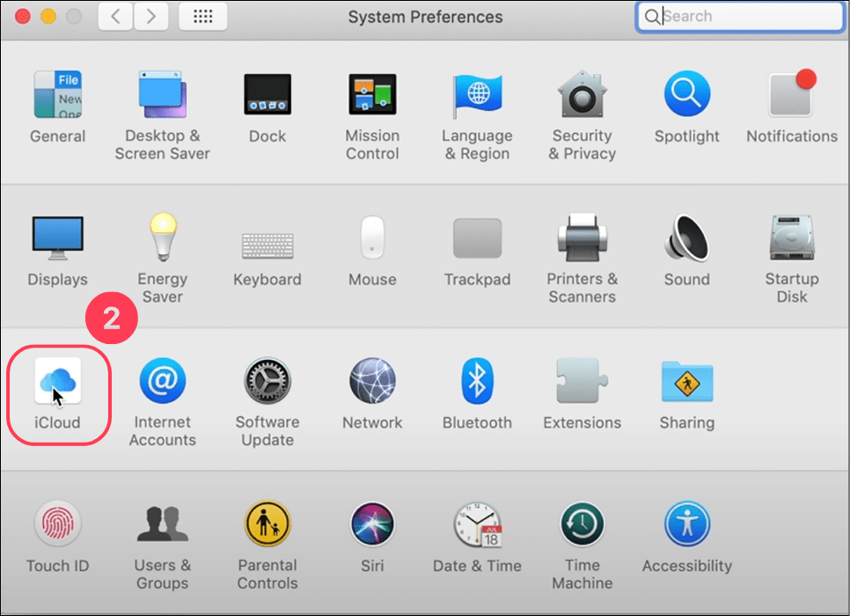Screen dimensions: 850x616
Task: Focus the Search field
Action: pos(740,17)
